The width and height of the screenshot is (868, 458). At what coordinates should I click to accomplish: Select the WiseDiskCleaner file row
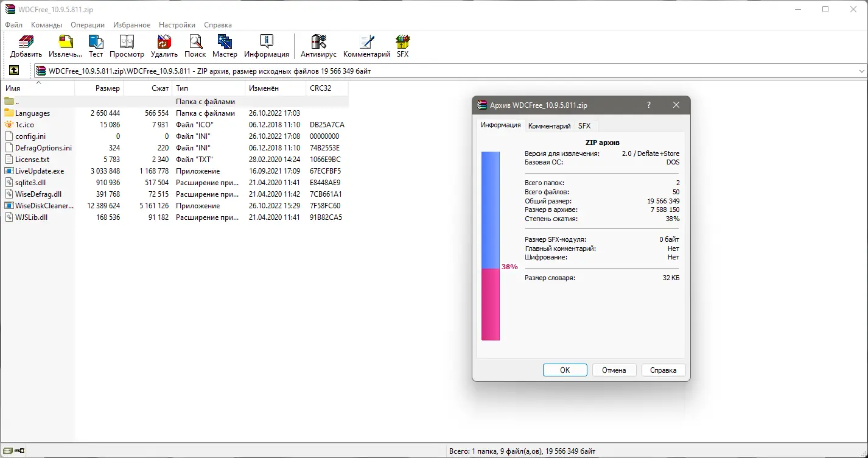175,206
